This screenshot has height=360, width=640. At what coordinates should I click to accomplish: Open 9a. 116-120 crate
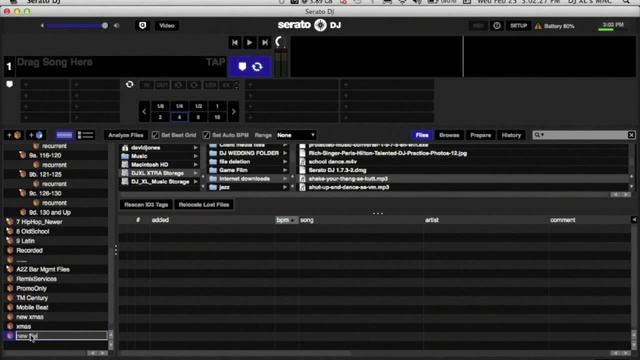point(45,156)
